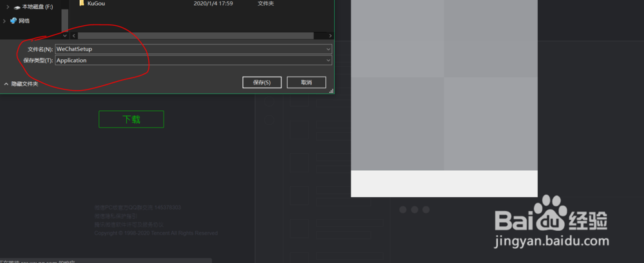Select 网络 in navigation pane
The image size is (644, 263).
(x=24, y=21)
